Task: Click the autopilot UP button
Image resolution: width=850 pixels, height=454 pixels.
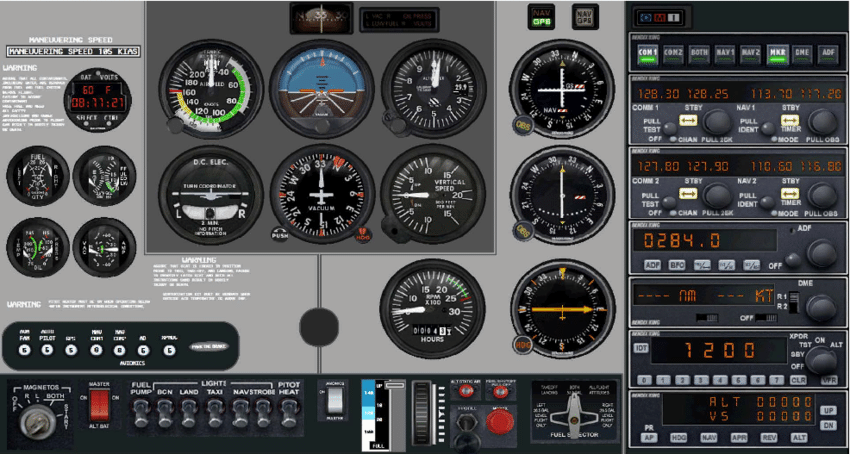Action: click(x=828, y=411)
